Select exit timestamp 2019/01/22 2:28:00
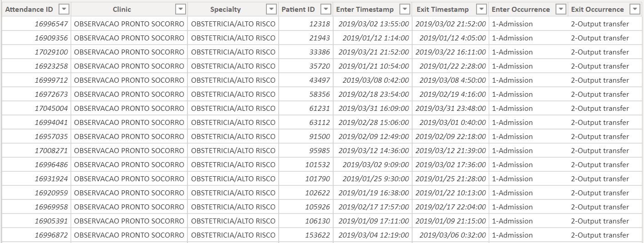The width and height of the screenshot is (644, 243). point(452,66)
